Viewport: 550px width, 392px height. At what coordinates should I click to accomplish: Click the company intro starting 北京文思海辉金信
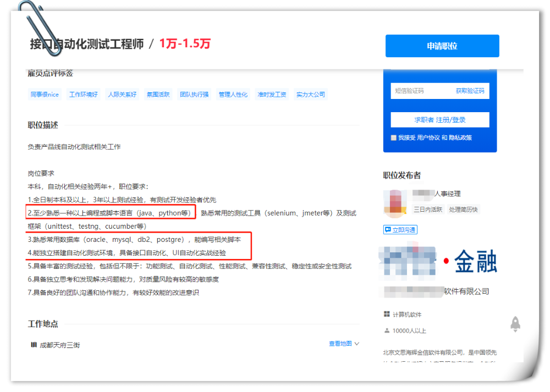pos(440,353)
